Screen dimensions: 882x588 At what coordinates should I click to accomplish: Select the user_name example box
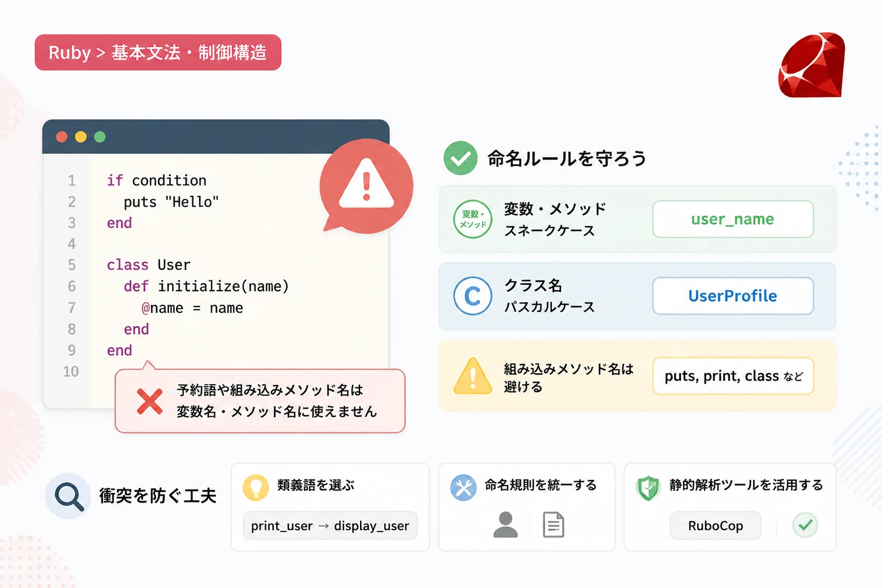coord(733,219)
